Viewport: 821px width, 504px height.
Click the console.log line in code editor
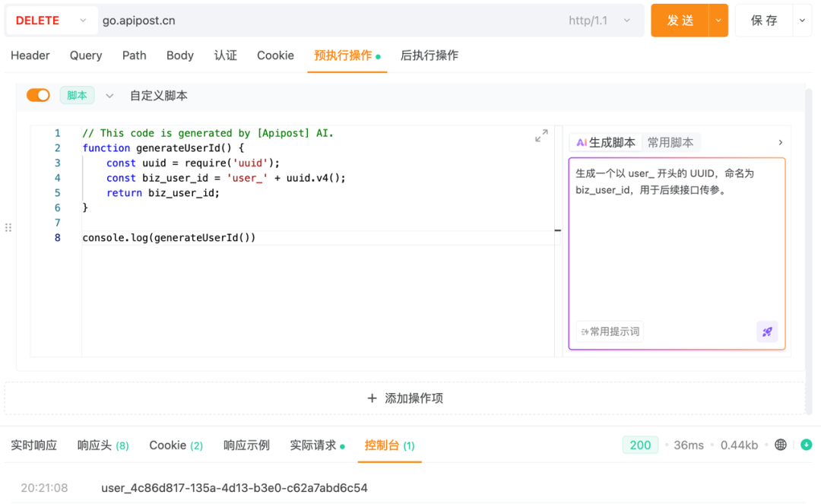(169, 238)
